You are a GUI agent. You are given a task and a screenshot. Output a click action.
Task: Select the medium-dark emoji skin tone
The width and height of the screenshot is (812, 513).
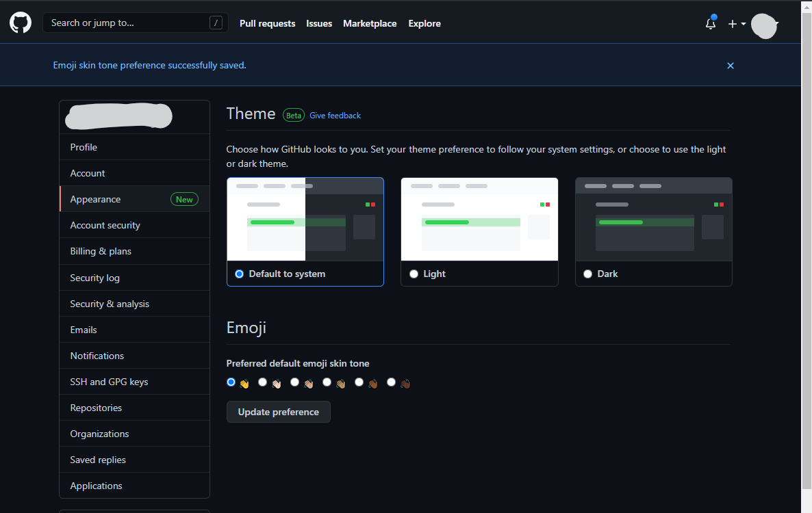pos(359,382)
